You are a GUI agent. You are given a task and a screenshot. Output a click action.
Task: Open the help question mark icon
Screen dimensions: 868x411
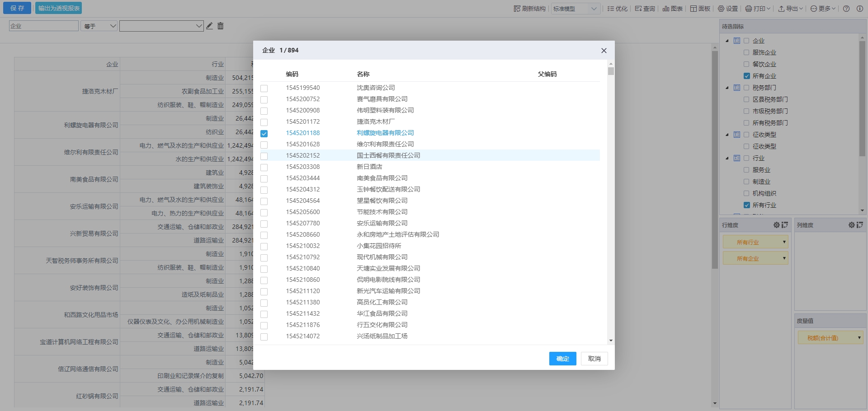[846, 9]
